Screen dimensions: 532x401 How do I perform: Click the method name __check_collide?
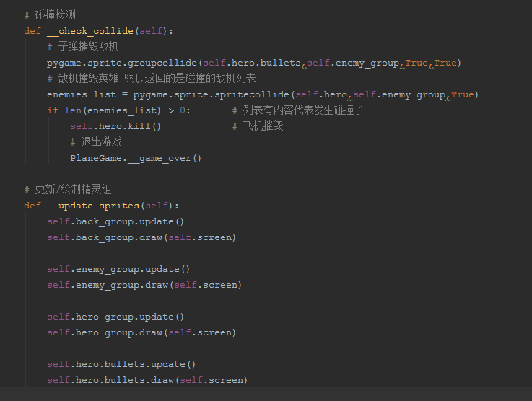90,31
